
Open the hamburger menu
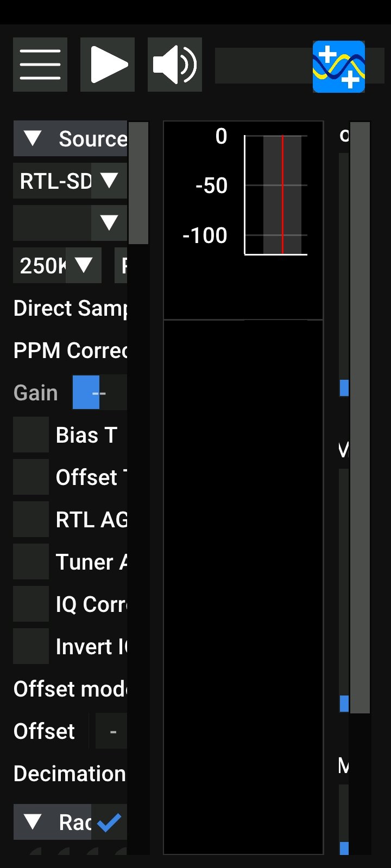point(40,65)
